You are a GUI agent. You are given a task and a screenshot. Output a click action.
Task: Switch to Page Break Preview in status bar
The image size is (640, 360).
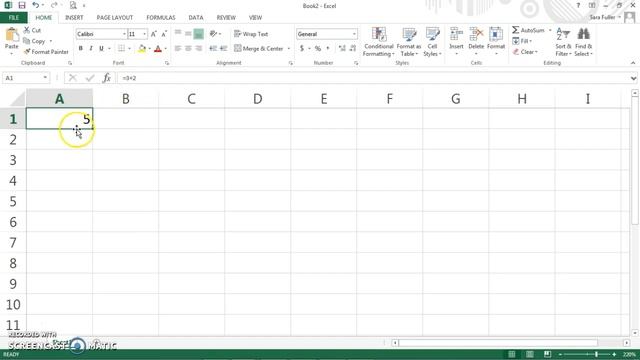click(x=547, y=354)
